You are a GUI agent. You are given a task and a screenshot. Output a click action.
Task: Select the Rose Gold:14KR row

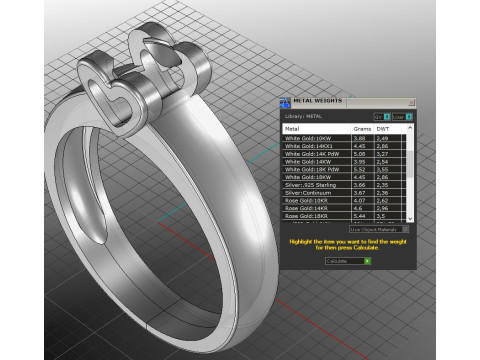click(344, 208)
